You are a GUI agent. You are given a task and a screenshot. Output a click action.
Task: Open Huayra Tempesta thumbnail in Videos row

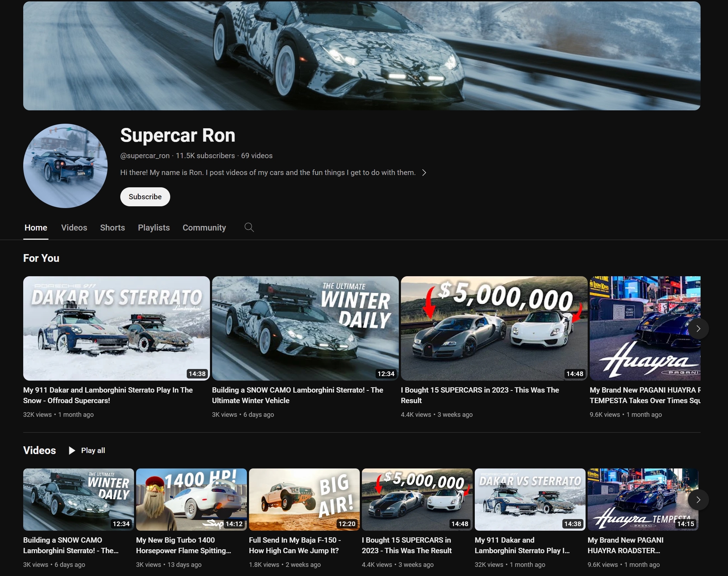(x=643, y=499)
